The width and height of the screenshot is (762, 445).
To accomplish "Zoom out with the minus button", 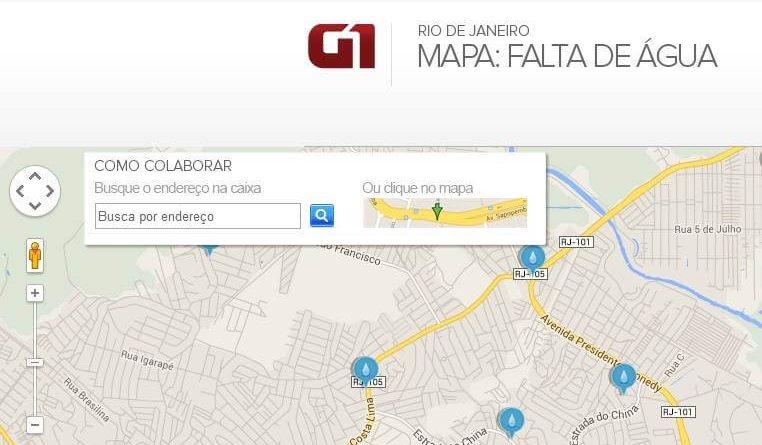I will [x=35, y=425].
